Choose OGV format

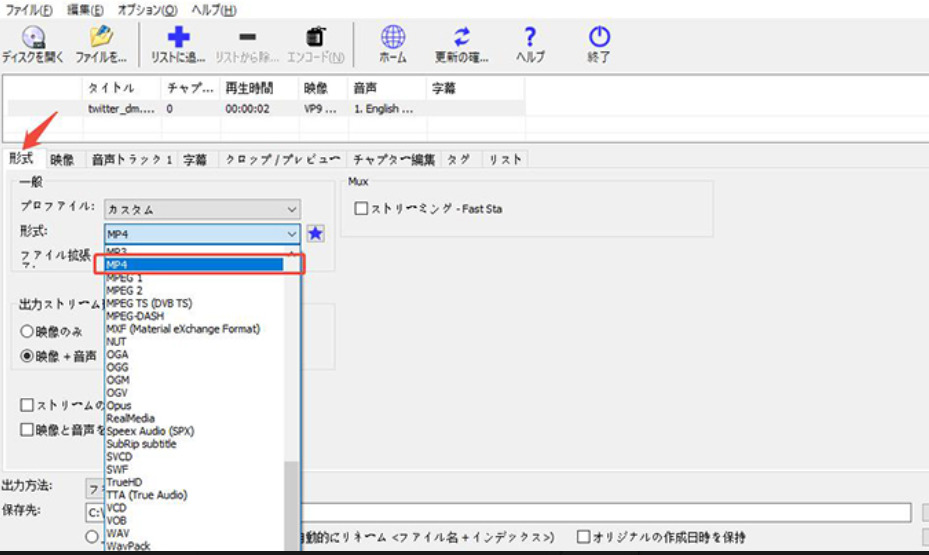coord(194,393)
